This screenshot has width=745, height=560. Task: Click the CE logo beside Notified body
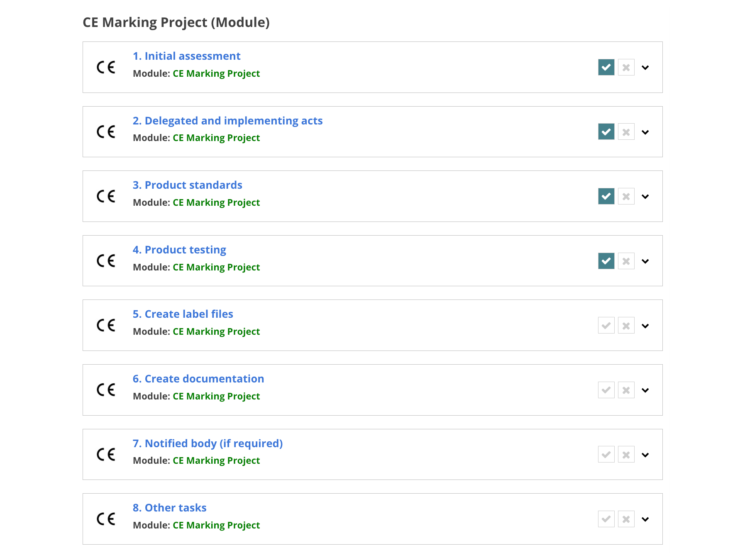(106, 454)
